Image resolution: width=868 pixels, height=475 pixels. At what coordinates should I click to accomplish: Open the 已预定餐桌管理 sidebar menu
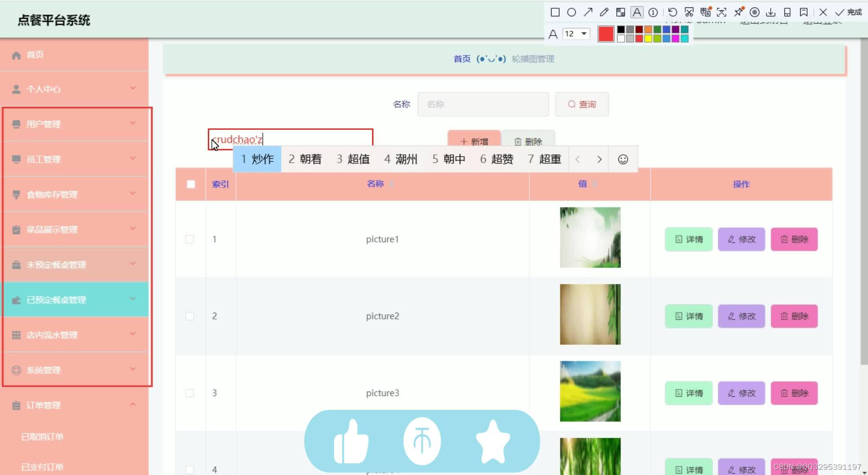pos(75,300)
